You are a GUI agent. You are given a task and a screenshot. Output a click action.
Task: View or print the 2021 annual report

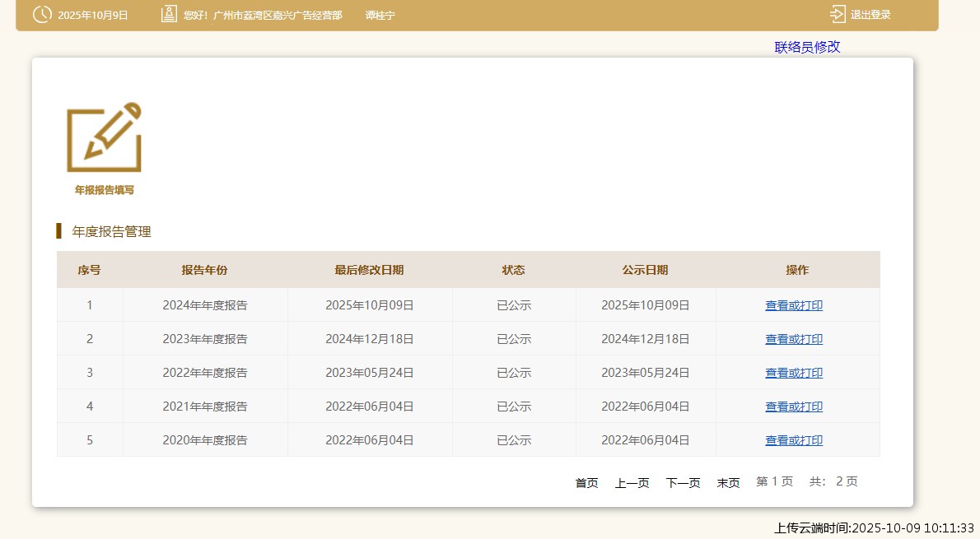793,407
